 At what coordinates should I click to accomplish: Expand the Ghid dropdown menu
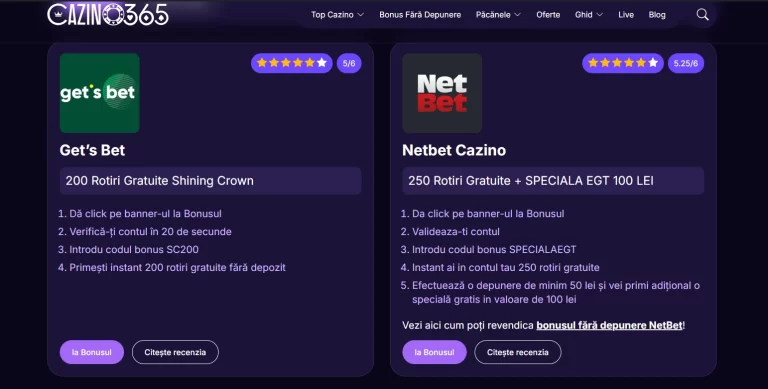click(589, 15)
